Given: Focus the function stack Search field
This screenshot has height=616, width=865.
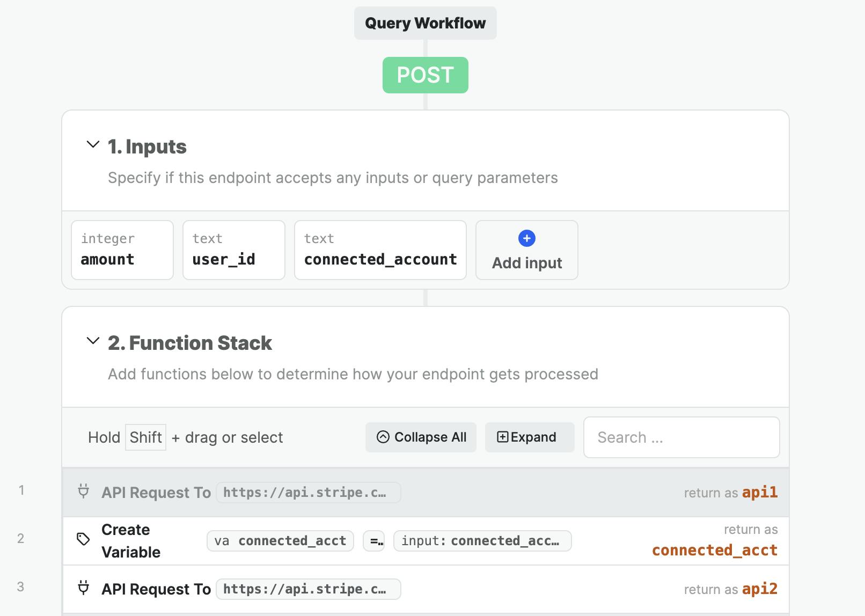Looking at the screenshot, I should point(681,437).
